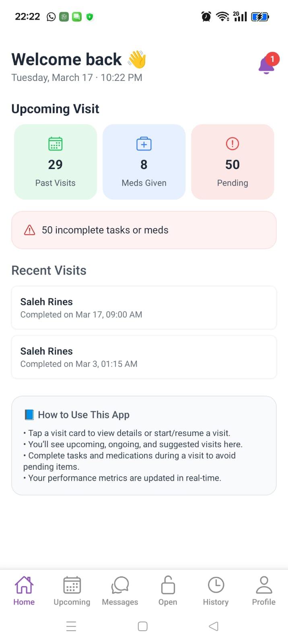Tap the medication kit icon on Meds Given card

click(x=144, y=143)
